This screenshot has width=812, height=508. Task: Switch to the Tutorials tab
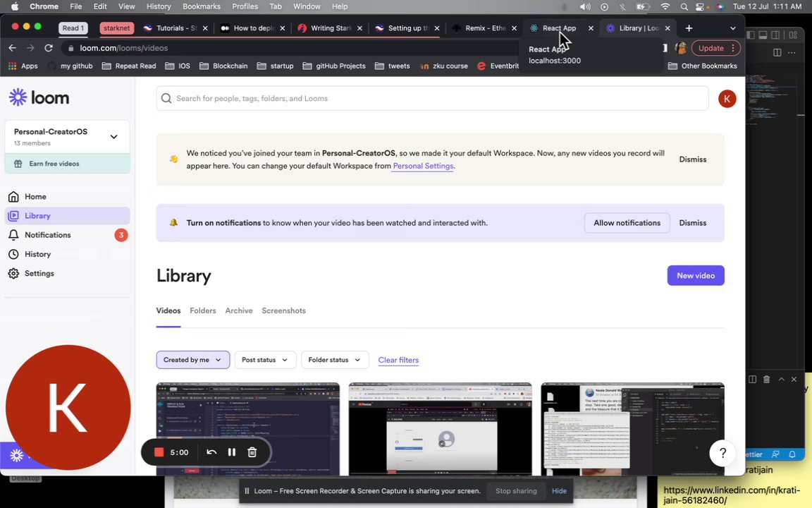[174, 28]
